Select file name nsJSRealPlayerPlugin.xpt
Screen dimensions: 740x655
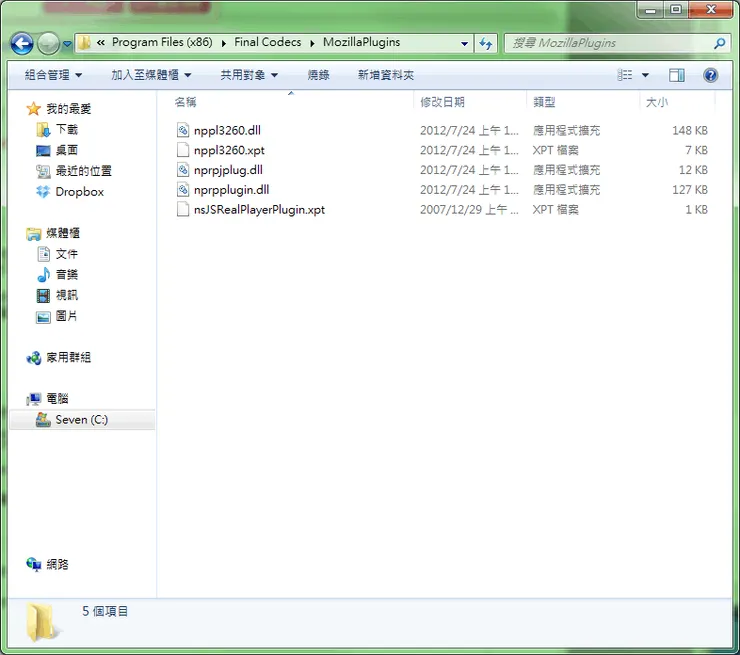[x=259, y=210]
